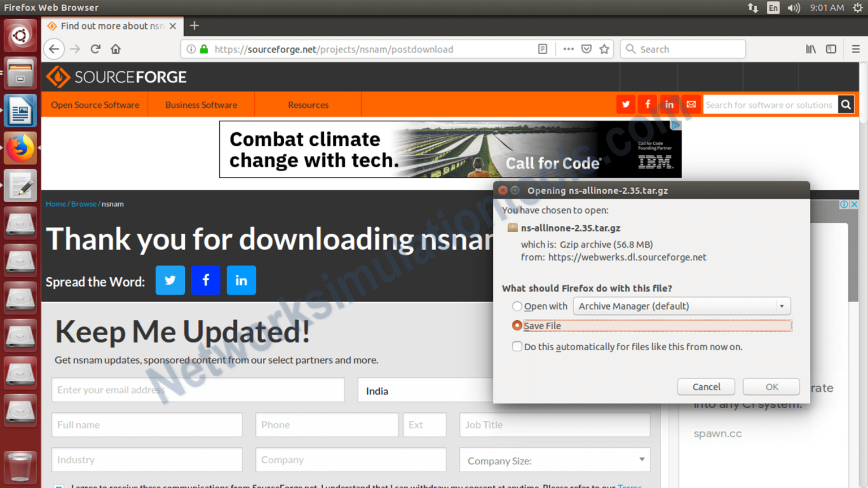Screen dimensions: 868x488
Task: Click the magnifier icon to search SourceForge
Action: 846,104
